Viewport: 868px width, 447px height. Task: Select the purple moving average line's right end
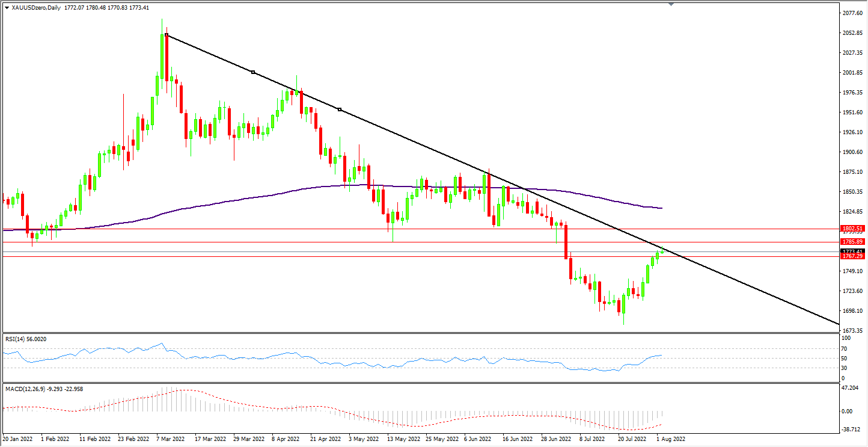point(661,208)
